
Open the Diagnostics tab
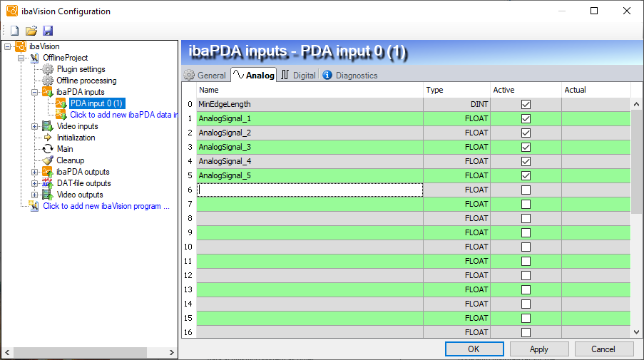pos(350,75)
